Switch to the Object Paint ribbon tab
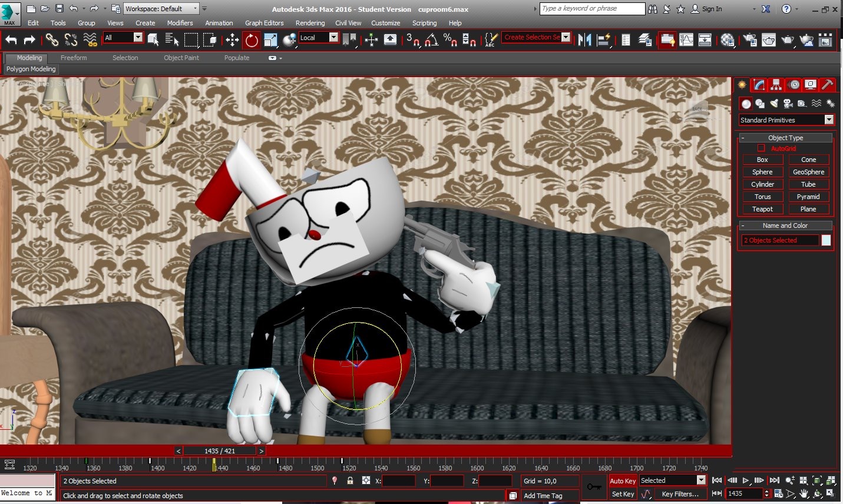This screenshot has height=504, width=843. [181, 58]
